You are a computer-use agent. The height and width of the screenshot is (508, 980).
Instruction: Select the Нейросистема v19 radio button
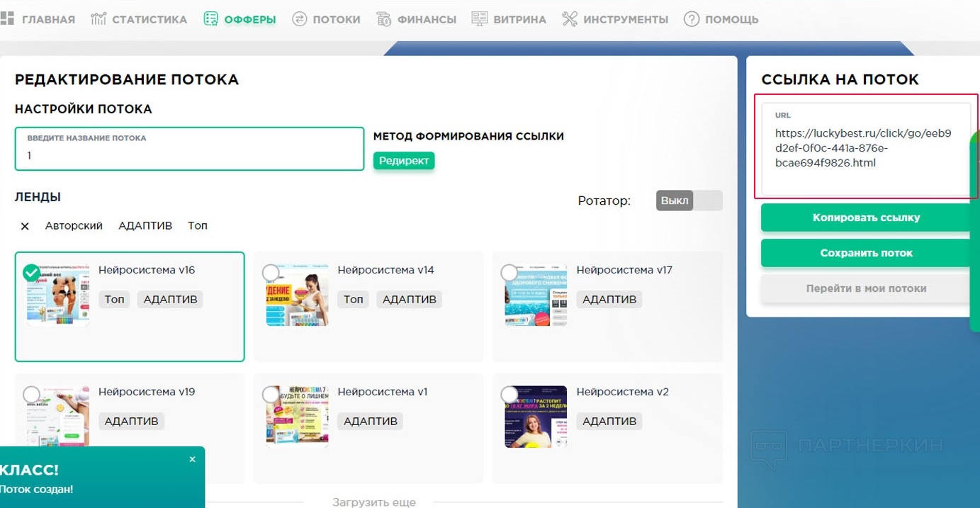tap(31, 394)
